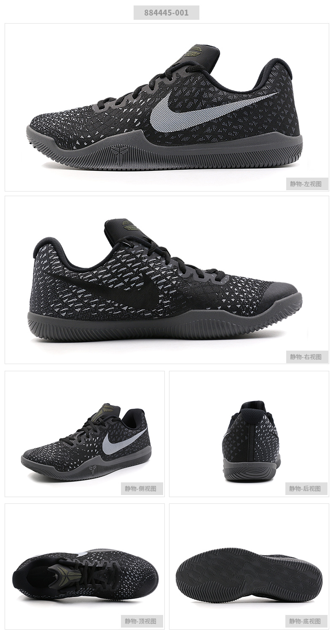The height and width of the screenshot is (644, 333).
Task: Open the left view shoe photo
Action: [167, 107]
